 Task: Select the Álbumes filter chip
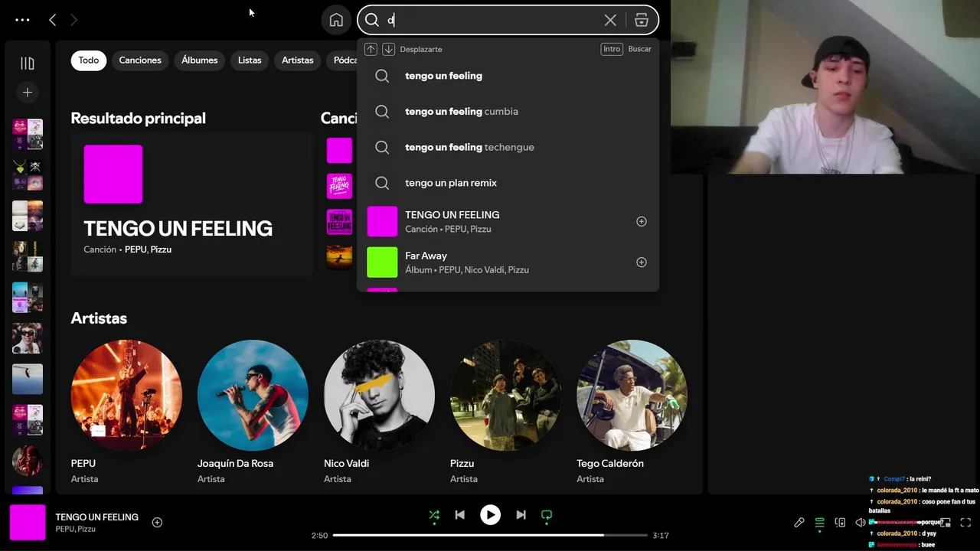[200, 60]
